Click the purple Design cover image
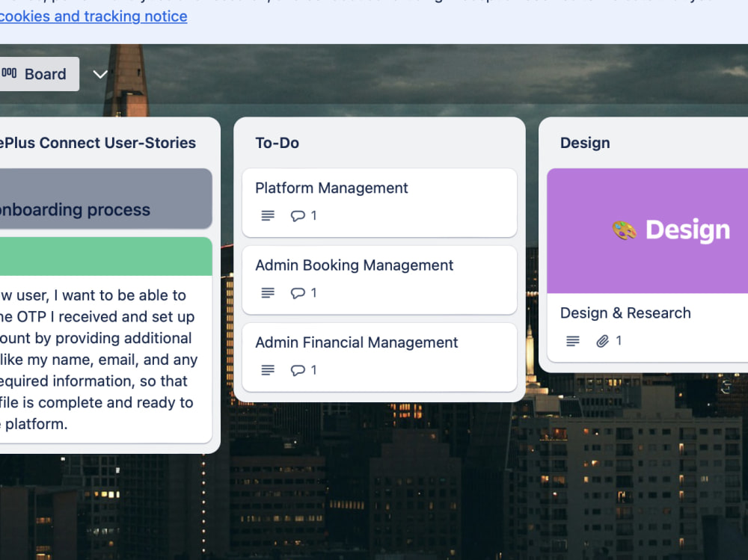Screen dimensions: 748x560 647,231
